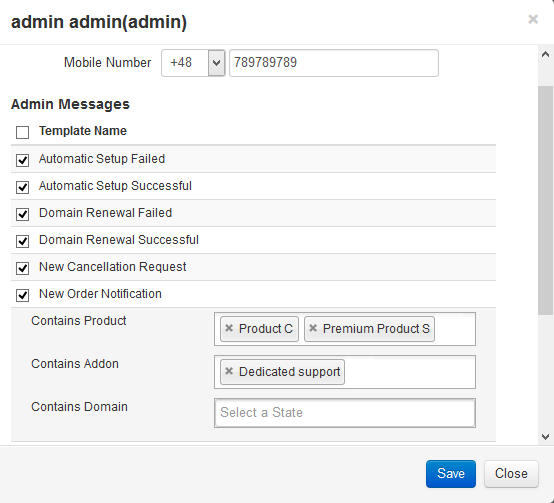The width and height of the screenshot is (554, 503).
Task: Remove the Product C tag
Action: pyautogui.click(x=229, y=328)
